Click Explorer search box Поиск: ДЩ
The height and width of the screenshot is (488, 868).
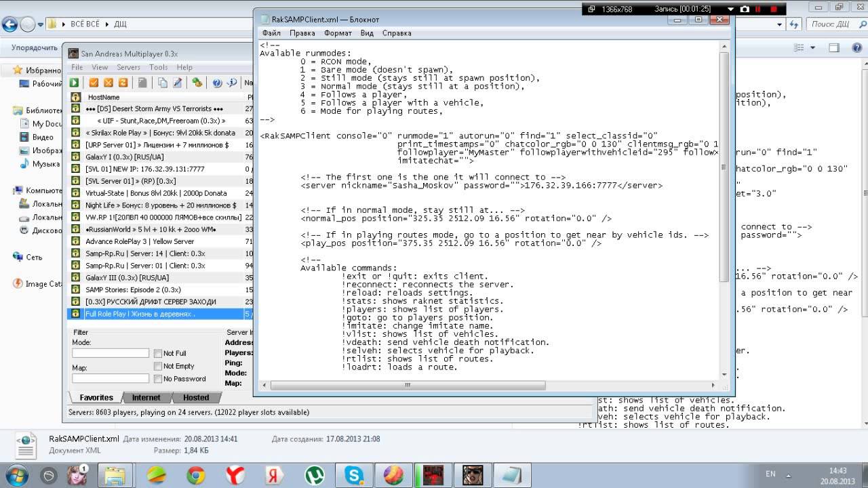[837, 24]
